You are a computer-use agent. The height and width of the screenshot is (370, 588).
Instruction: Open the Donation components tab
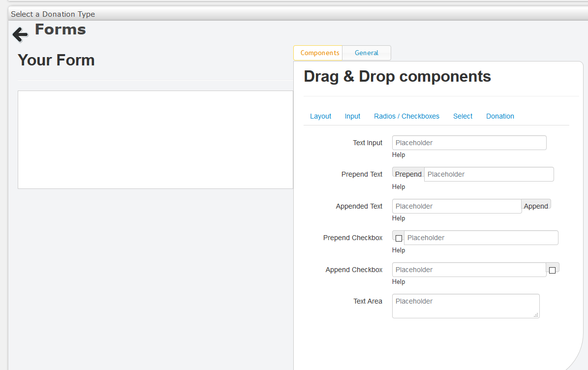(x=500, y=116)
